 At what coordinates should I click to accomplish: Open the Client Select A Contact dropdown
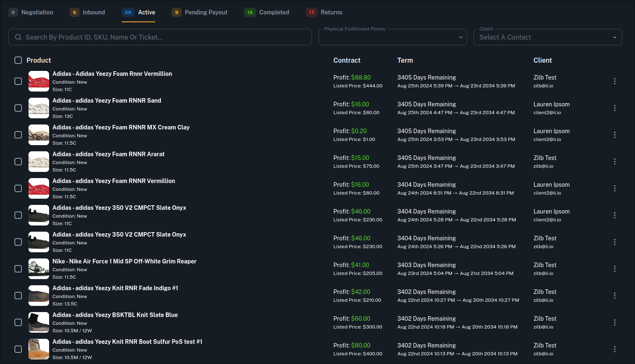[548, 37]
